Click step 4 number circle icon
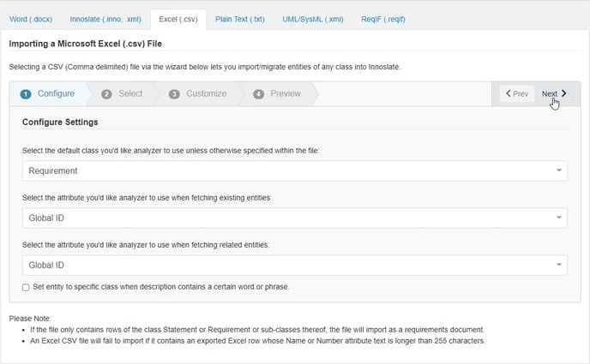The width and height of the screenshot is (590, 364). (x=258, y=94)
